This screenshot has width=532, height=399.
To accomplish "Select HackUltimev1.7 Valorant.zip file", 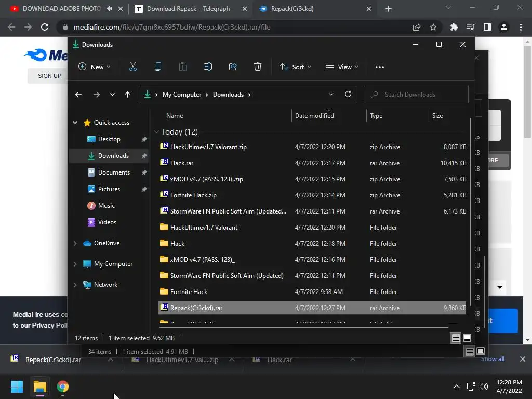I will [312, 147].
